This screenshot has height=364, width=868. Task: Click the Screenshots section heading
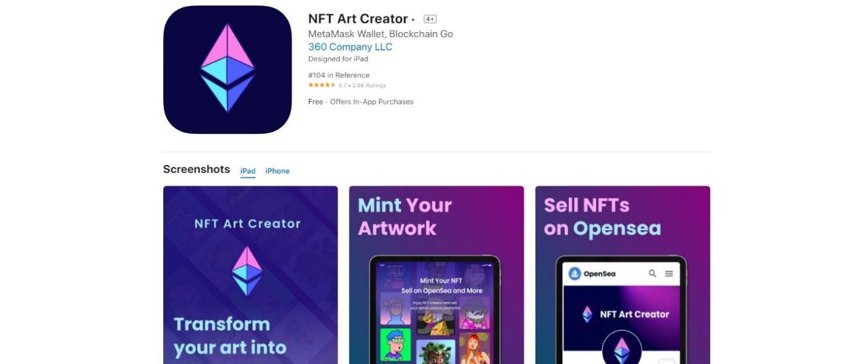[x=197, y=169]
